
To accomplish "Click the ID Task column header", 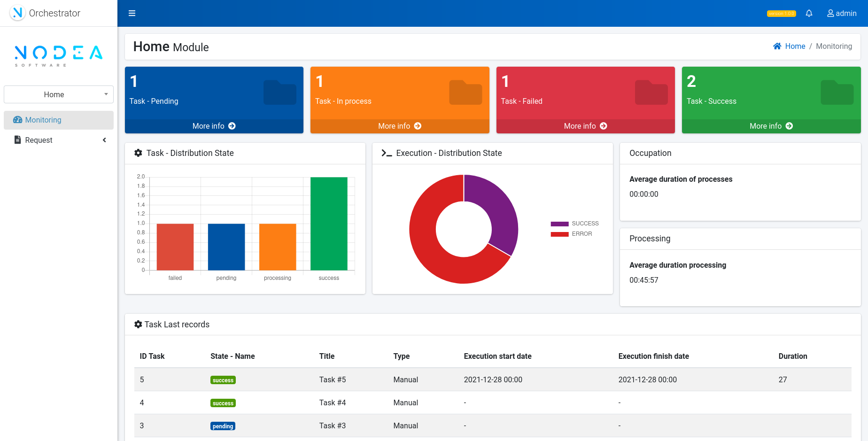I will 152,356.
